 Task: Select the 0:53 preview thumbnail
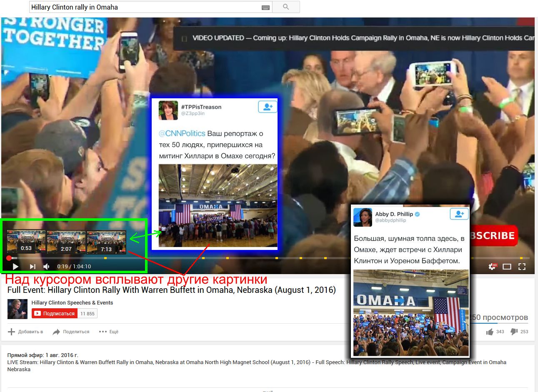click(26, 242)
